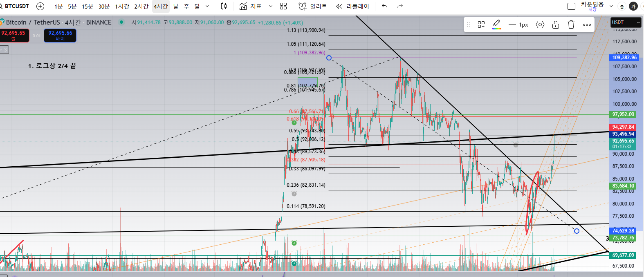Open drawing templates icon in floating toolbar
This screenshot has height=277, width=644.
pyautogui.click(x=481, y=25)
